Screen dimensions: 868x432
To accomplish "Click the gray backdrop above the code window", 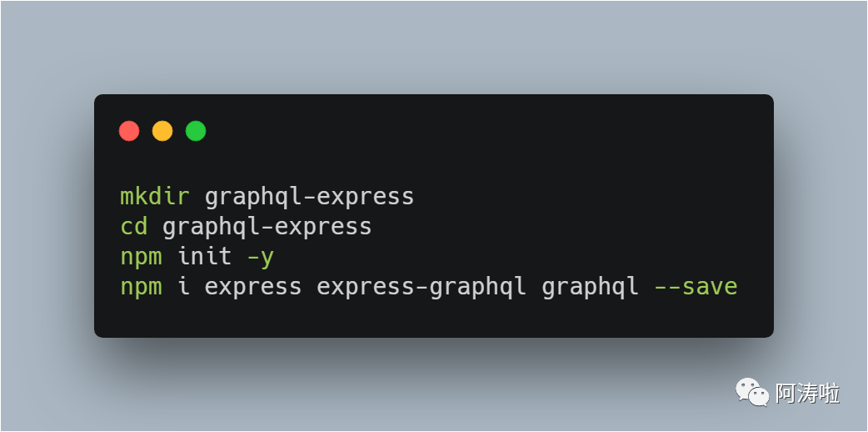I will [433, 46].
